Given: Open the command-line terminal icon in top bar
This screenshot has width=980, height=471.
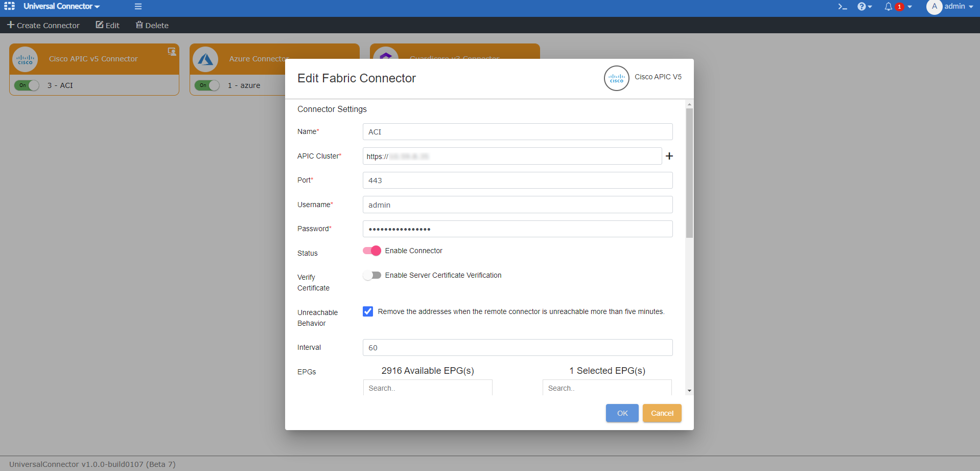Looking at the screenshot, I should (842, 7).
